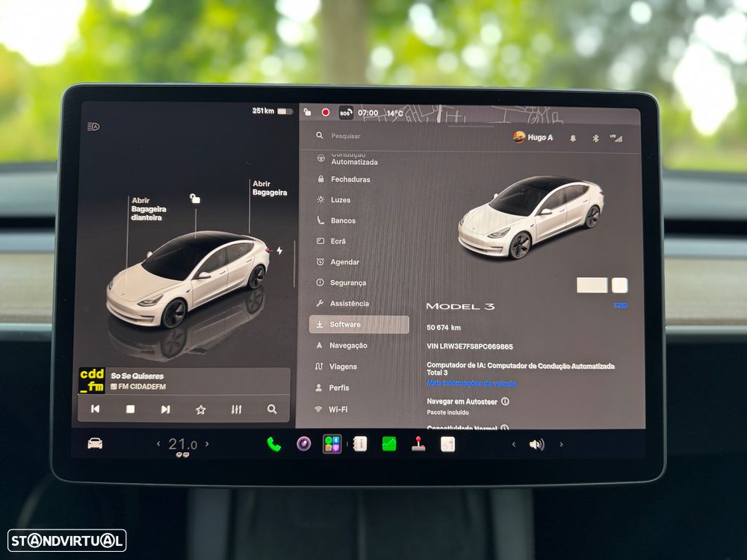Tap the 07:00 clock in the status bar
747x560 pixels.
click(368, 113)
